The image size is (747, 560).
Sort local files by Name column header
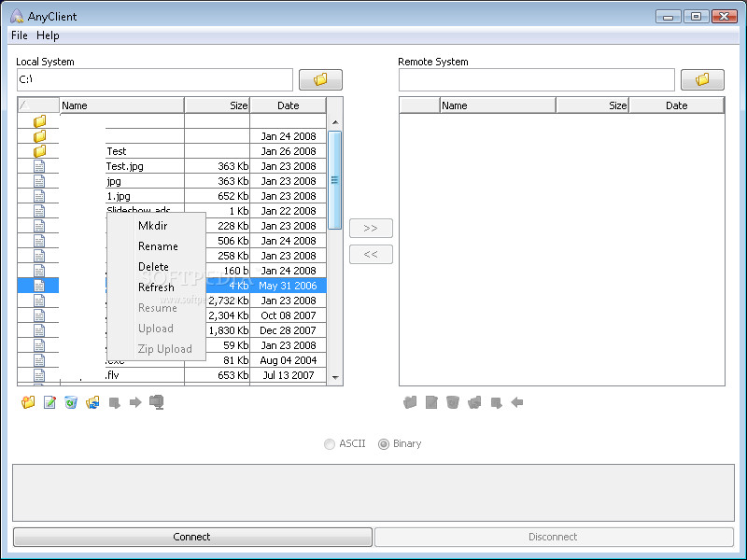point(121,105)
